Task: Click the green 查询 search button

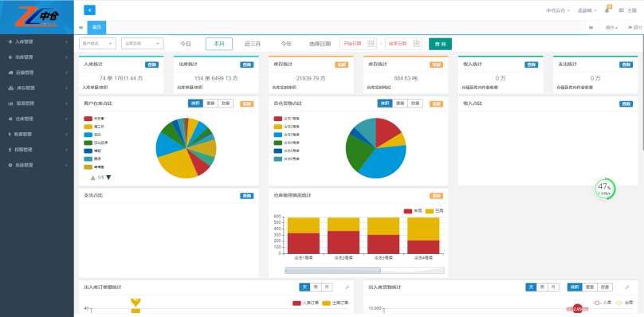Action: pos(440,44)
